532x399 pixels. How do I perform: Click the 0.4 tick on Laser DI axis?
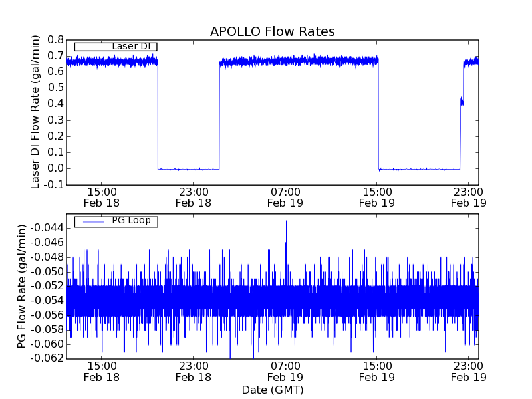(x=56, y=104)
